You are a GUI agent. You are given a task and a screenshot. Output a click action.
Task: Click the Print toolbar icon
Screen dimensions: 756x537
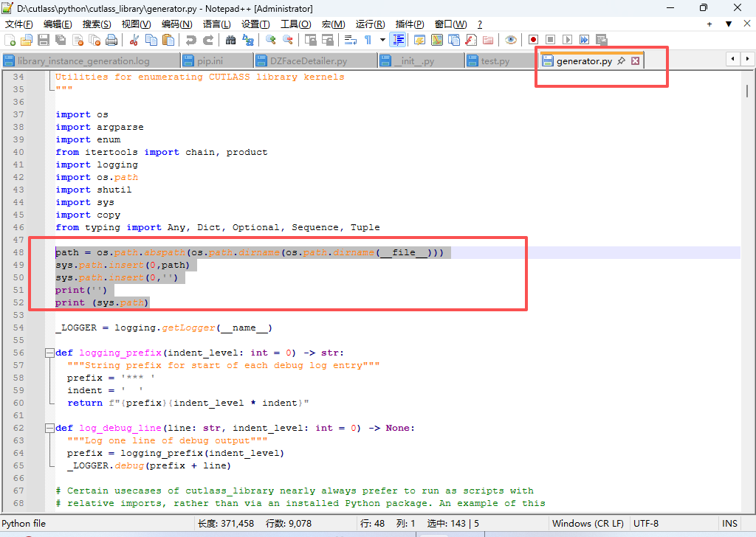click(111, 40)
